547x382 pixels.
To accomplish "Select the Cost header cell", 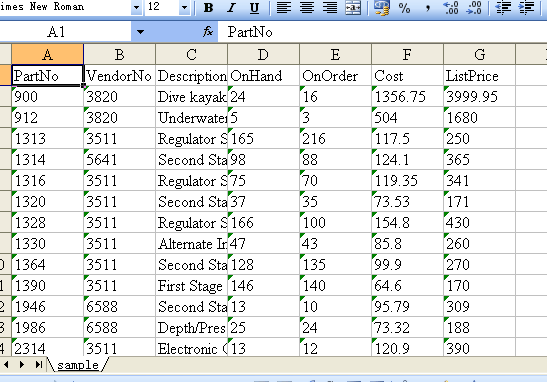I will pyautogui.click(x=407, y=75).
